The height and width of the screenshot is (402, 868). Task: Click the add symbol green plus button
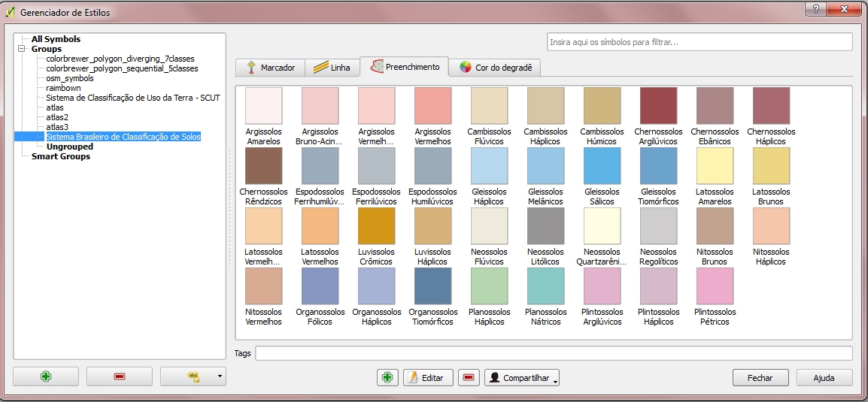(387, 378)
